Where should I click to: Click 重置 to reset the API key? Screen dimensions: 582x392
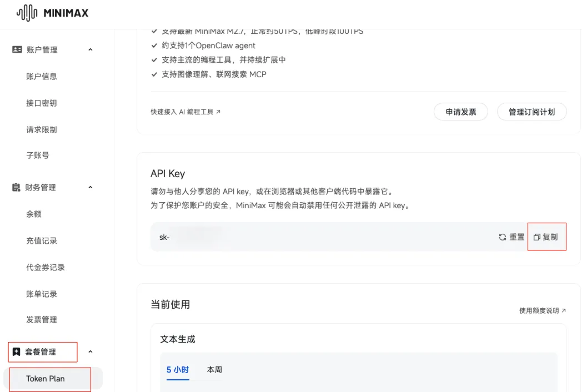(x=512, y=237)
